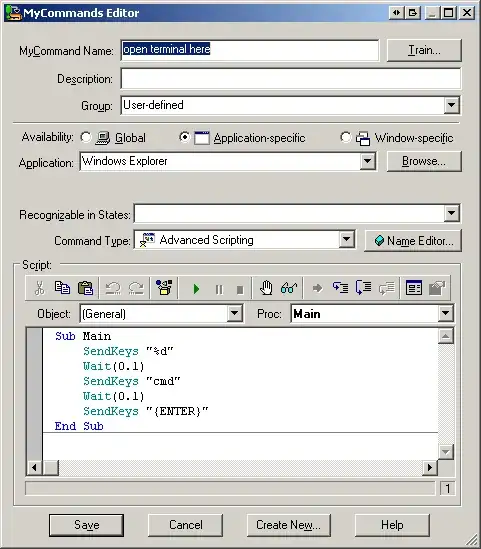Screen dimensions: 481x549
Task: Click the MyCommand Name text field
Action: [250, 50]
